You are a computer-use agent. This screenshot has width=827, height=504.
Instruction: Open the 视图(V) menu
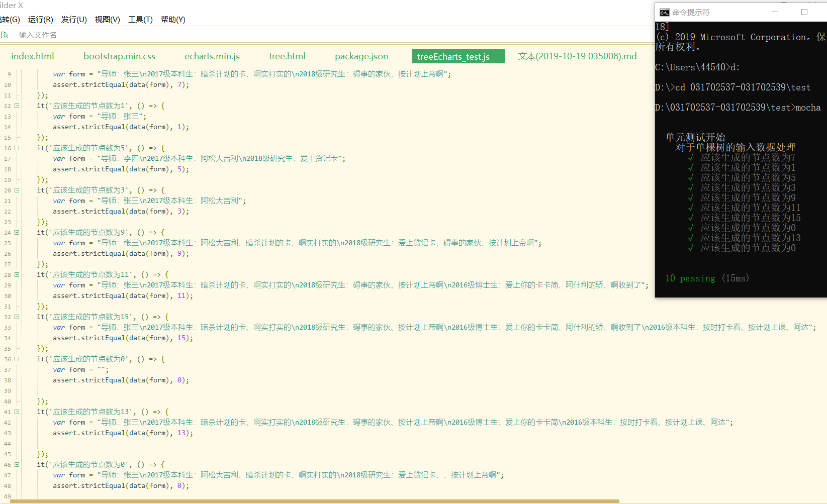coord(108,20)
